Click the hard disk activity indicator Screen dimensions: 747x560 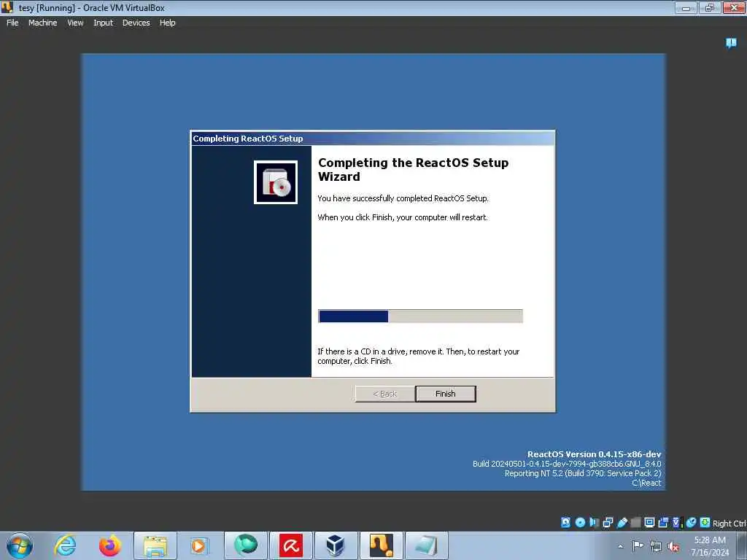click(x=565, y=522)
